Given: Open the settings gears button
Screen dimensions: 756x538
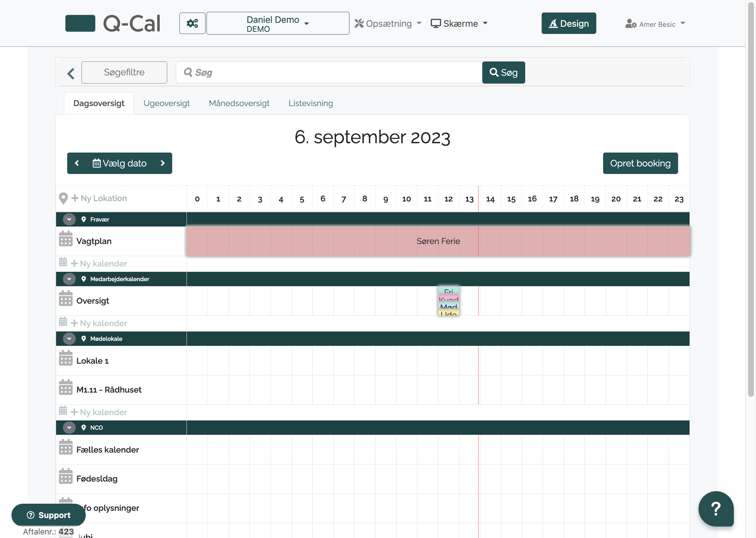Looking at the screenshot, I should point(192,23).
